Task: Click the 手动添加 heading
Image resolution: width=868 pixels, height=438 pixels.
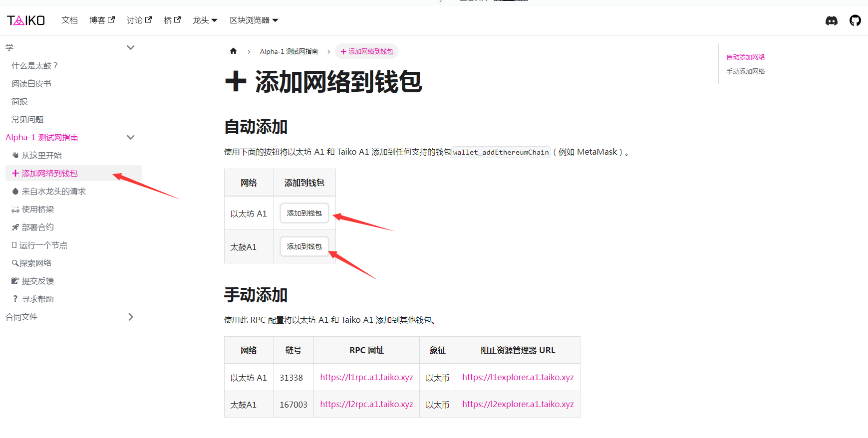Action: (x=256, y=295)
